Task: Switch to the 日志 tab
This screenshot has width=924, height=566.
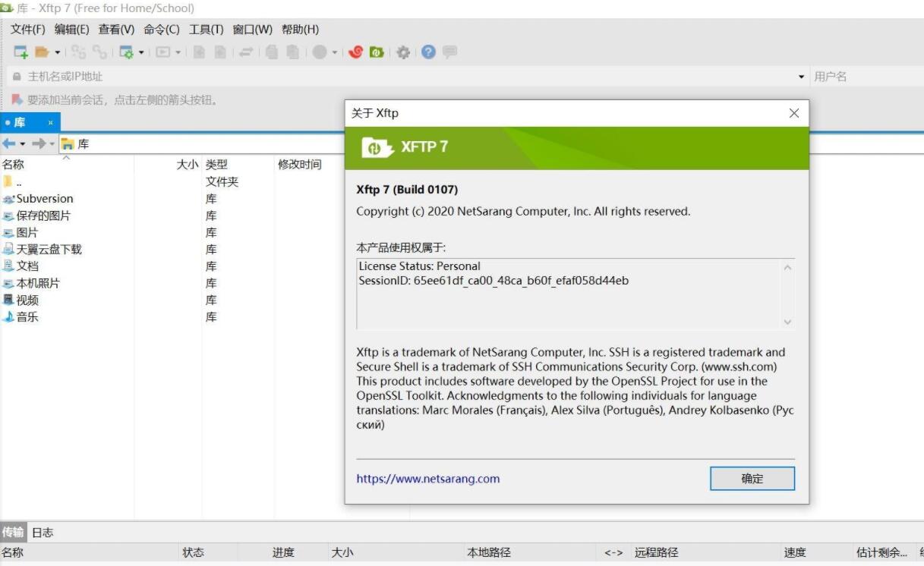Action: click(x=43, y=533)
